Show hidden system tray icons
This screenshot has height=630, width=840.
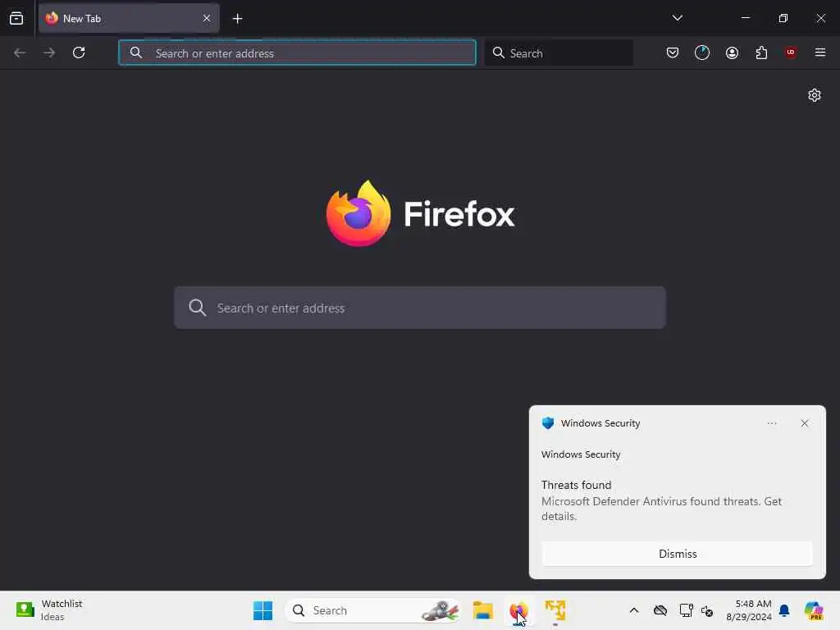click(634, 610)
